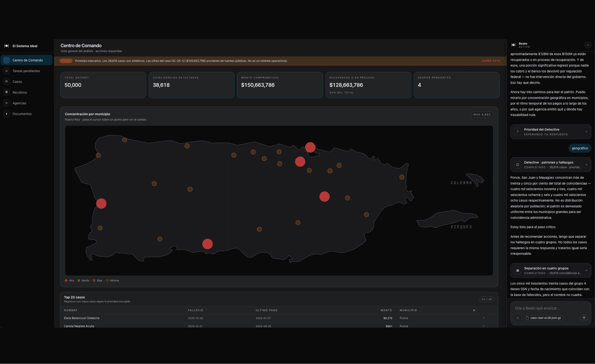
Task: Open the Elena Betancourt Delatorre row
Action: click(x=279, y=318)
